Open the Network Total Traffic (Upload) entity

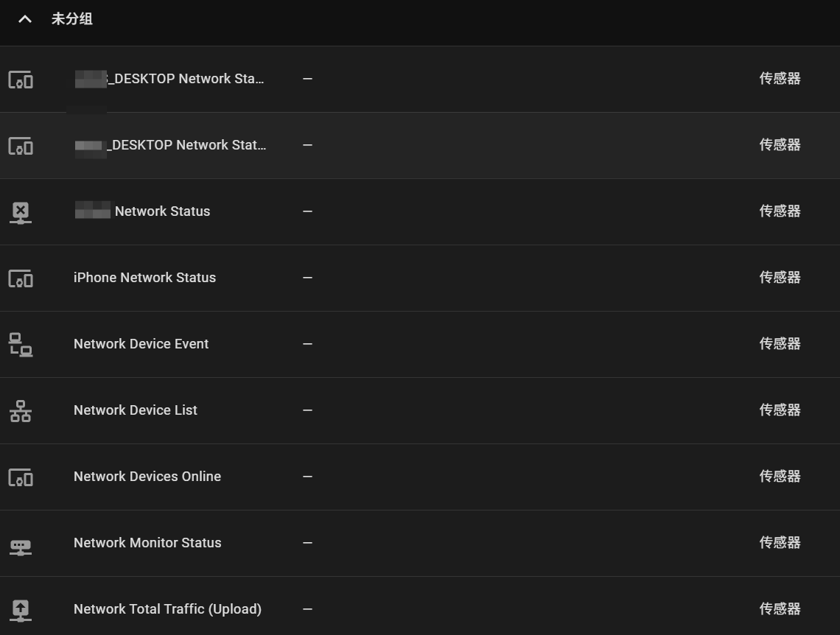coord(168,609)
